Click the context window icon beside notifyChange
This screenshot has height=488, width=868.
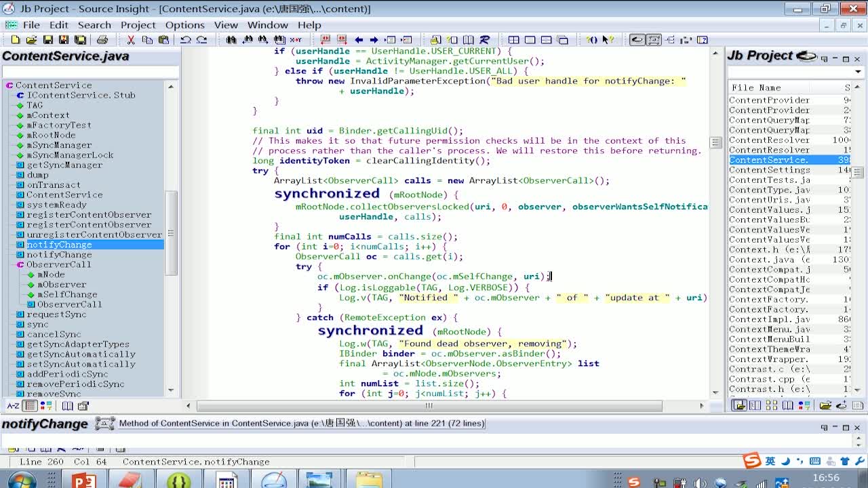[104, 424]
